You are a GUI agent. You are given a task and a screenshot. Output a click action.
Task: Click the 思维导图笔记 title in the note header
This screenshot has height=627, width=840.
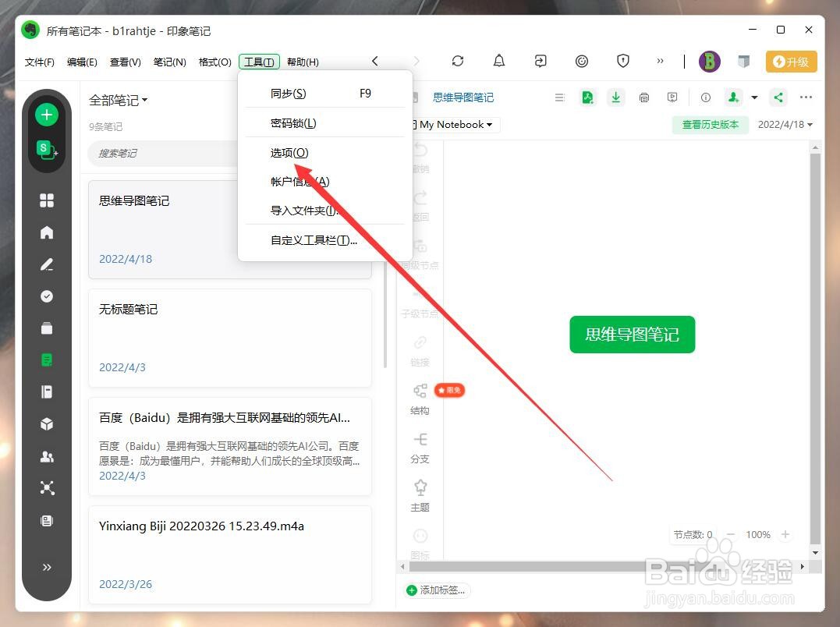coord(463,97)
